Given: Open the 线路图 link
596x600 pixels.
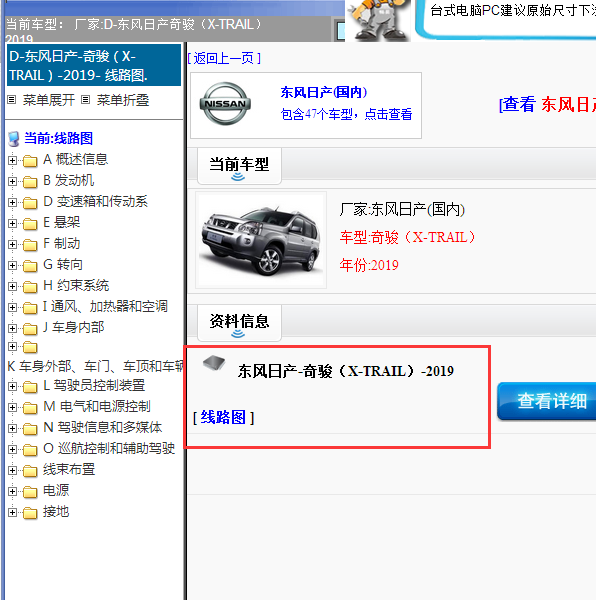Looking at the screenshot, I should point(223,417).
